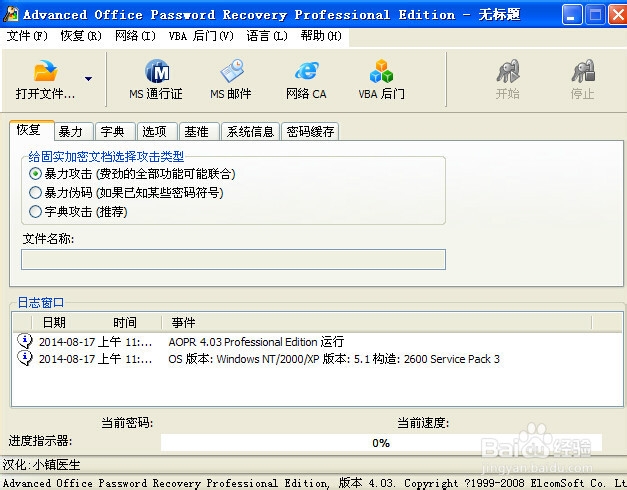Switch to the 选项 tab

(158, 132)
